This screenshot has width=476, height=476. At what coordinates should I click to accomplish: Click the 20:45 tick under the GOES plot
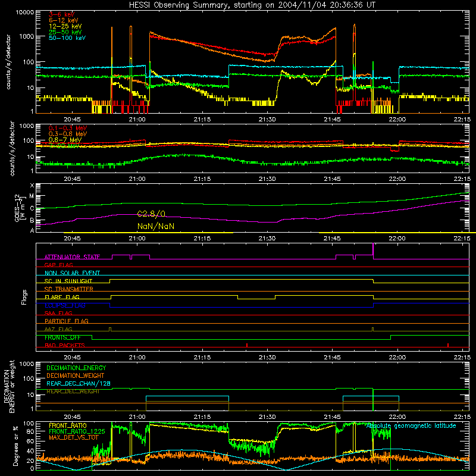click(72, 239)
